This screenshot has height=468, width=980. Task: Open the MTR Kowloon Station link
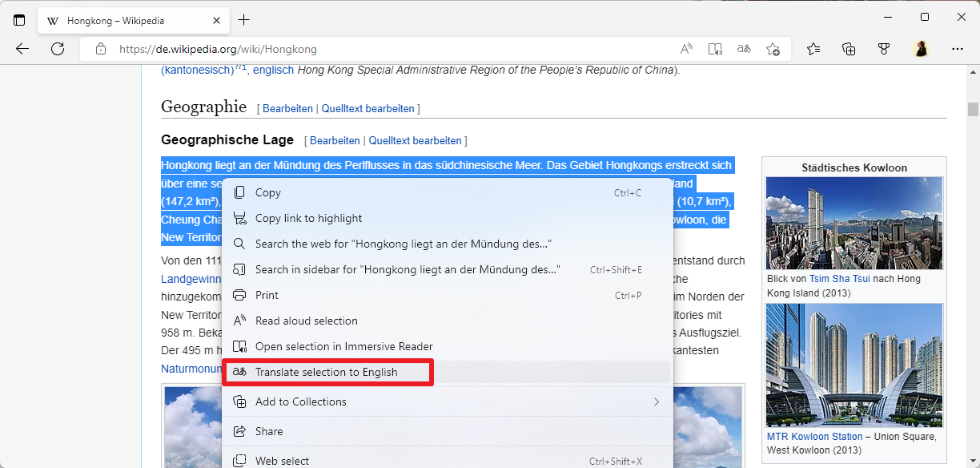coord(815,437)
